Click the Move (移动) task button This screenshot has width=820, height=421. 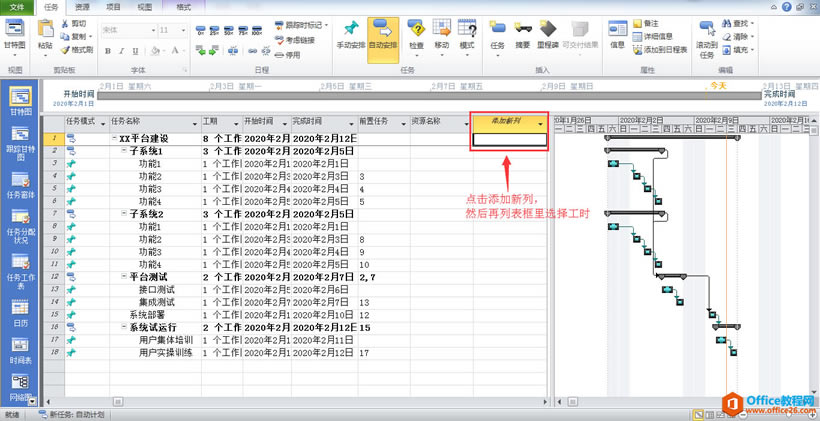click(x=442, y=36)
